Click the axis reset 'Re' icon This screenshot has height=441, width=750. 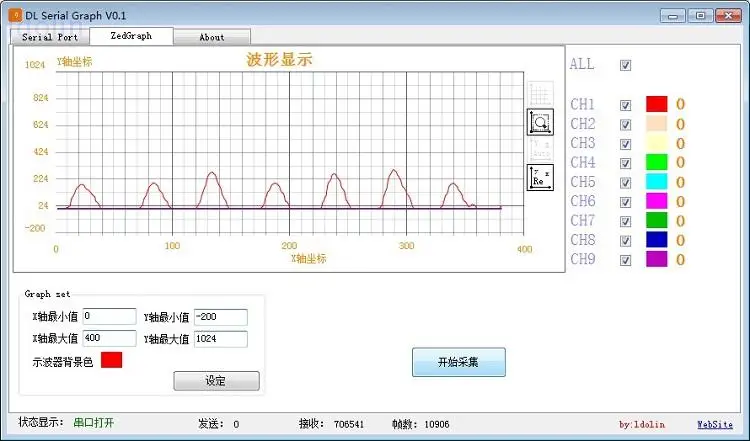(540, 177)
